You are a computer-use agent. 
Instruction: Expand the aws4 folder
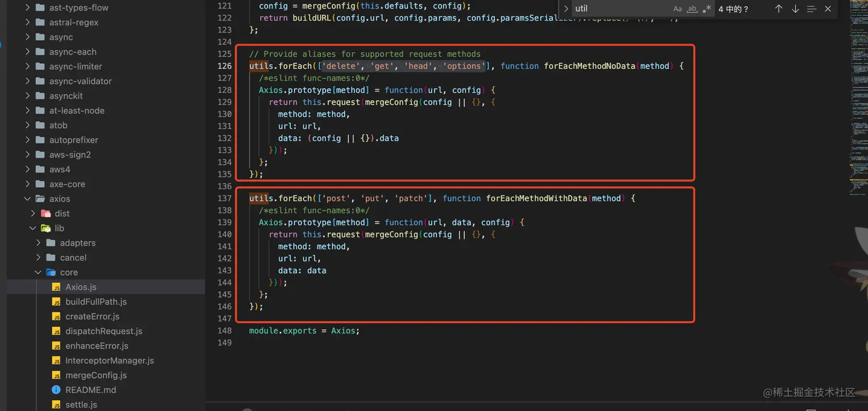pos(27,169)
